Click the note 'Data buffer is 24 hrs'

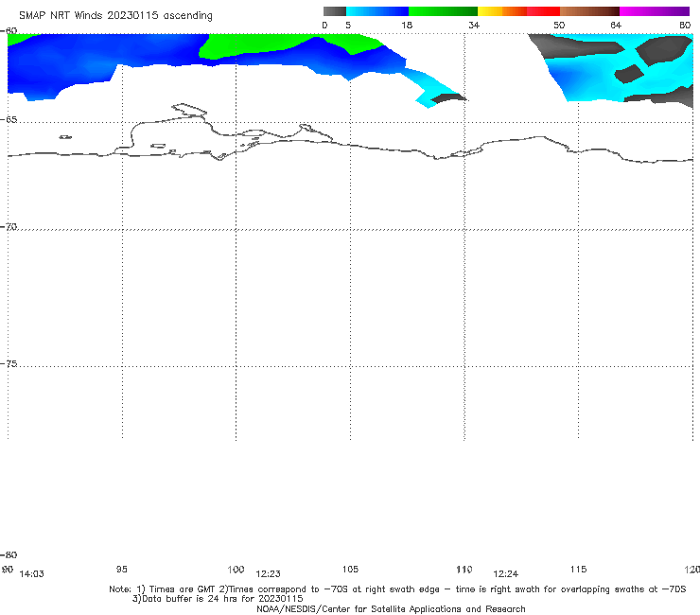(191, 599)
